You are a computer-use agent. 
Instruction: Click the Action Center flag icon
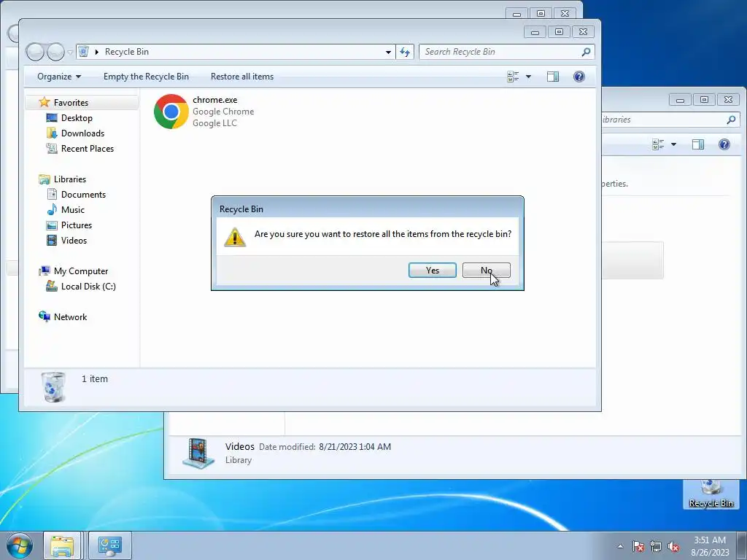(638, 546)
